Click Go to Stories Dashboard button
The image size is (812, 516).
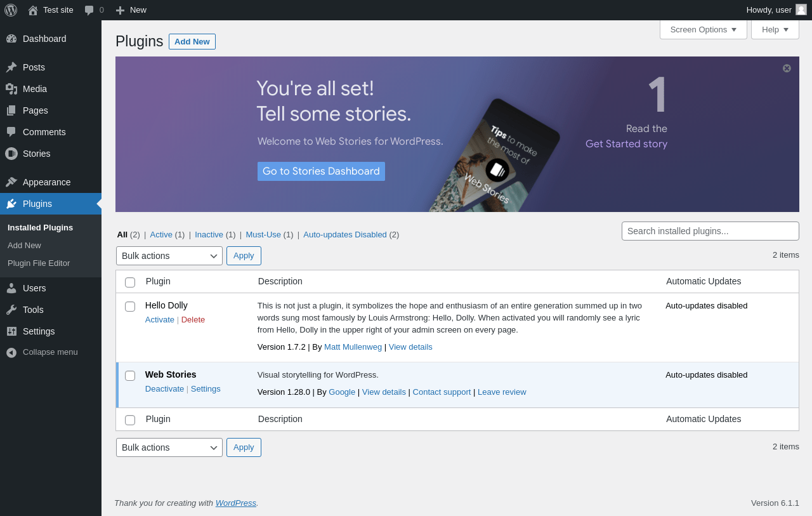tap(321, 171)
